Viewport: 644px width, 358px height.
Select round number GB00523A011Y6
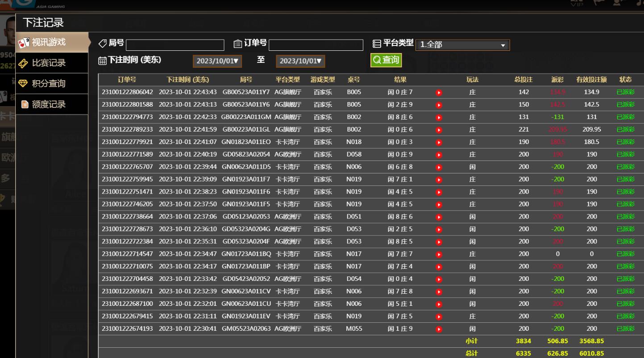point(246,105)
